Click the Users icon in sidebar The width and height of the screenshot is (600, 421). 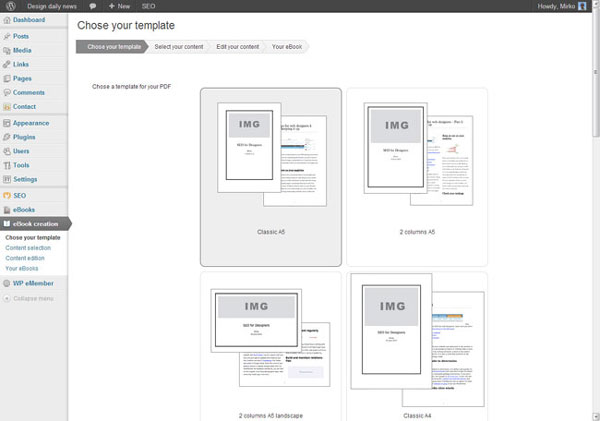pos(7,151)
